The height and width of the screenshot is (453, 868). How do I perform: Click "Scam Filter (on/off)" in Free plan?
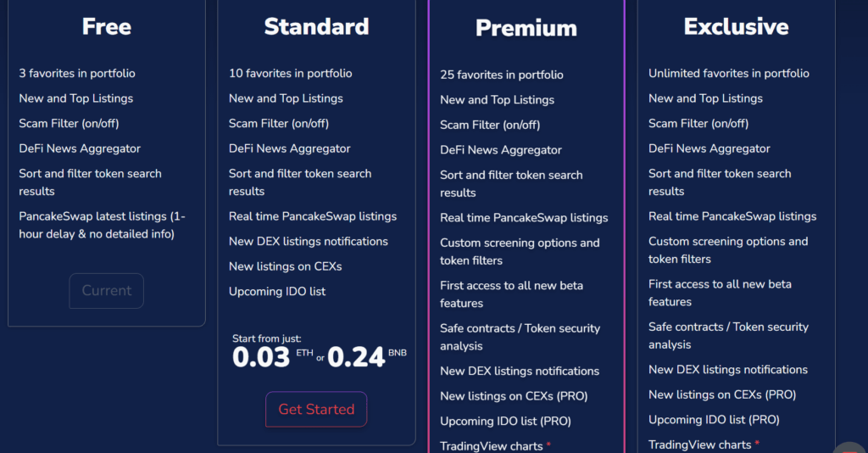(x=69, y=124)
